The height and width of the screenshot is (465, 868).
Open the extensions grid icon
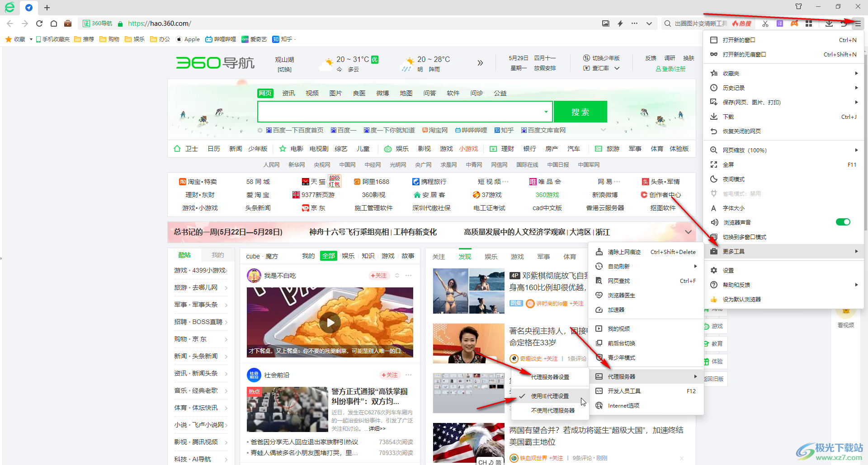(x=809, y=23)
